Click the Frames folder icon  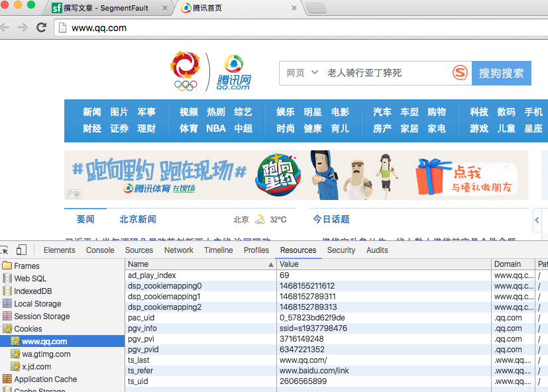pyautogui.click(x=7, y=266)
